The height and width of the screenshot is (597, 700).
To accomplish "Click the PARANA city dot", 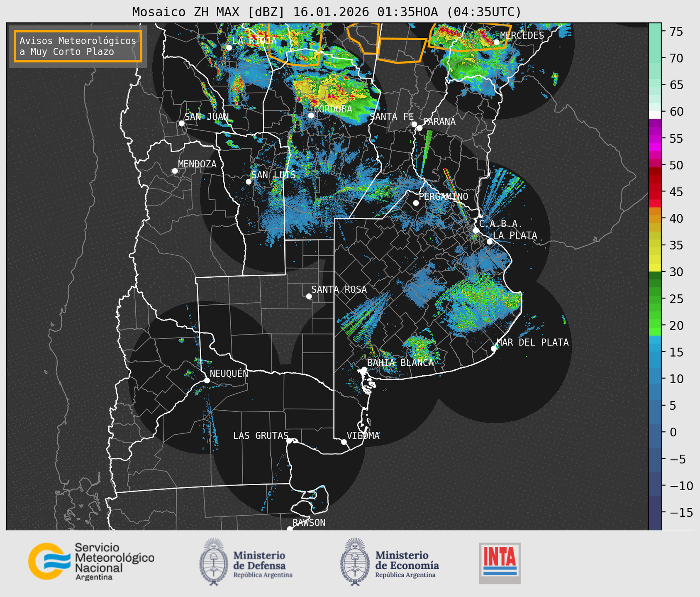I will point(420,128).
